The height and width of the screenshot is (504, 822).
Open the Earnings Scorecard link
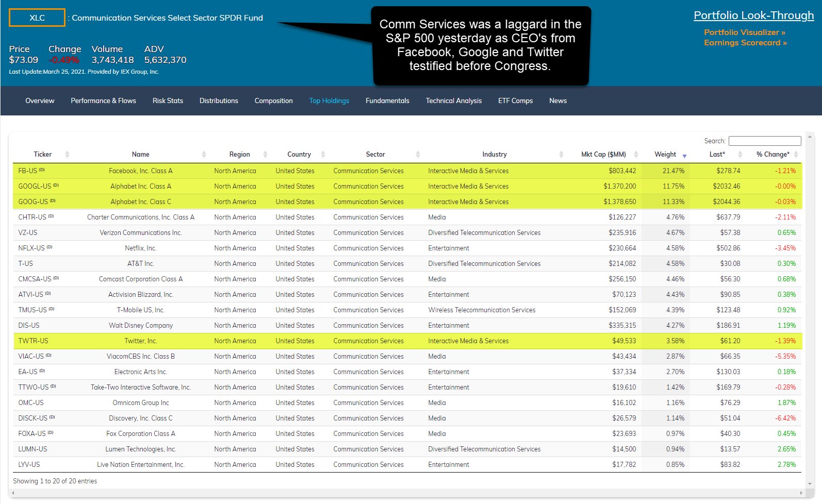(x=746, y=43)
